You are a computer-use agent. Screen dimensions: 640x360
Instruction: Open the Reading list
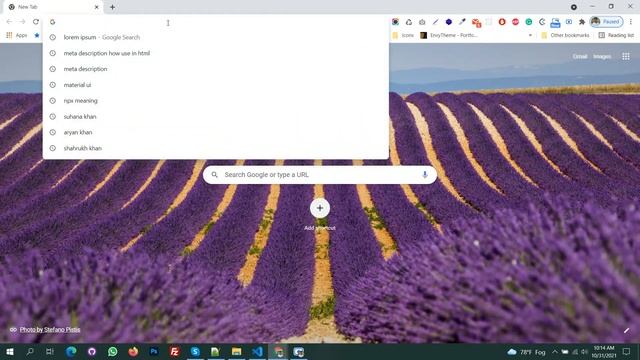coord(616,36)
